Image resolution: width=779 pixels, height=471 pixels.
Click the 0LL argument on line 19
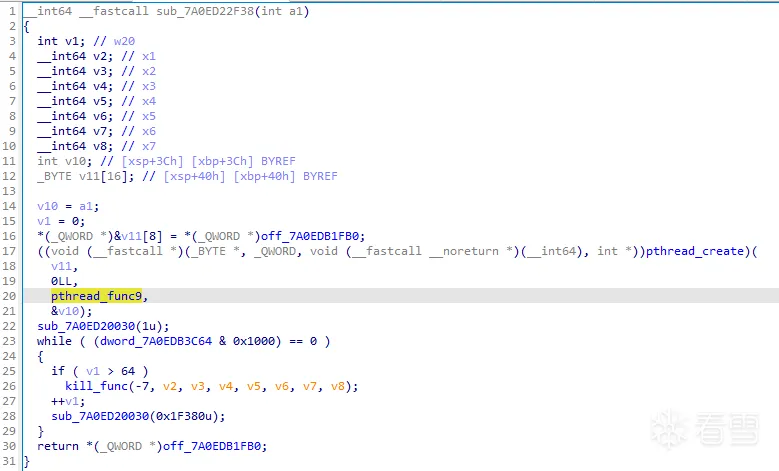(x=62, y=281)
